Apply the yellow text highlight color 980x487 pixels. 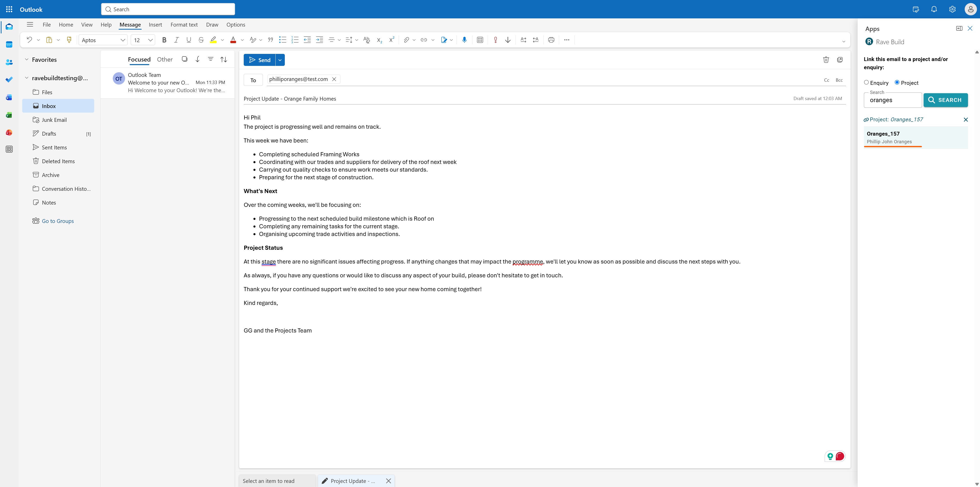(213, 40)
